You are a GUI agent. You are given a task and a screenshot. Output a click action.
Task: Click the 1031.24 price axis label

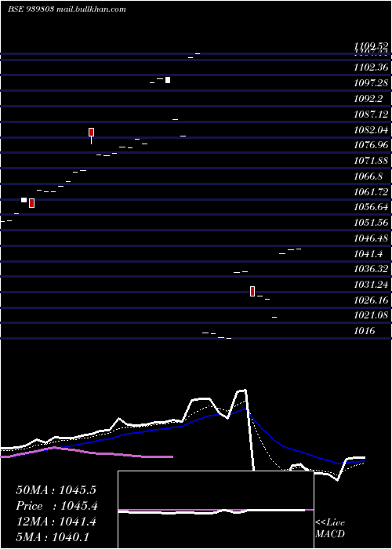coord(371,285)
